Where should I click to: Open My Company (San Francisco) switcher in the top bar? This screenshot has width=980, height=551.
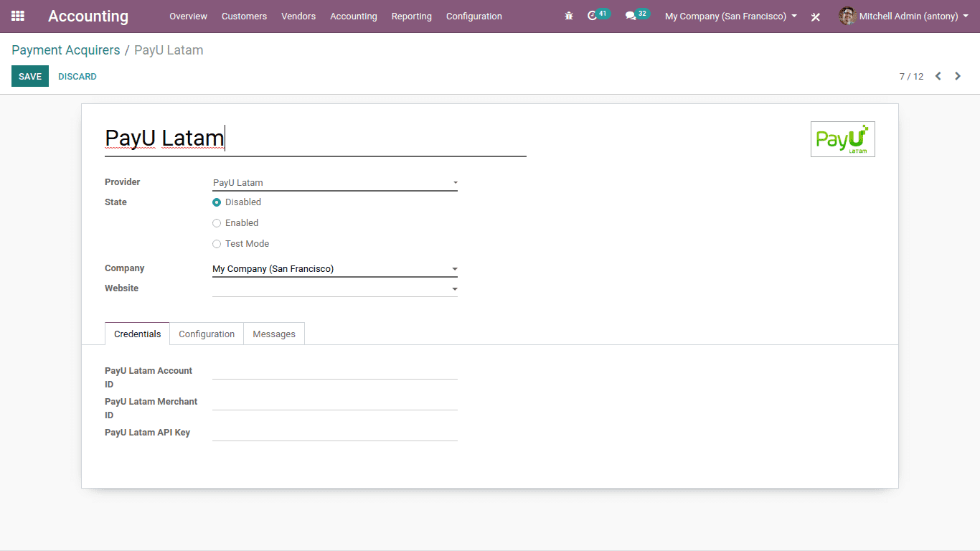click(x=730, y=16)
